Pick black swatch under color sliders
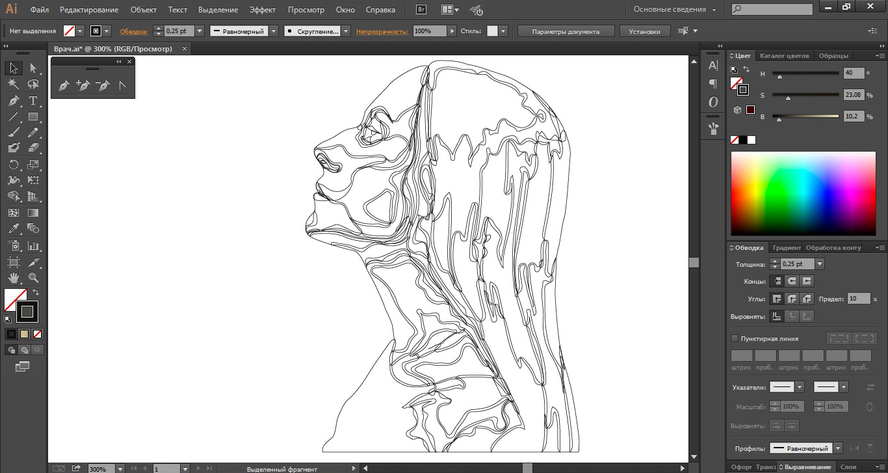Image resolution: width=888 pixels, height=473 pixels. tap(742, 140)
